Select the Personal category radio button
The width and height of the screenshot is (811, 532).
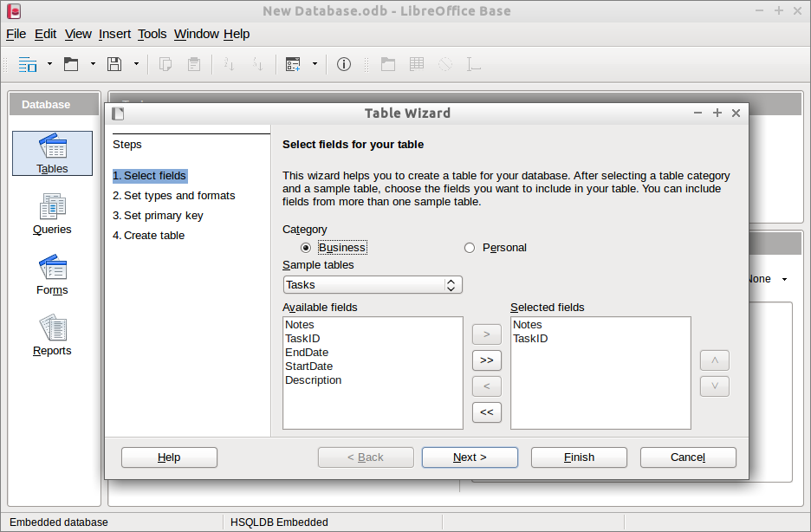470,248
